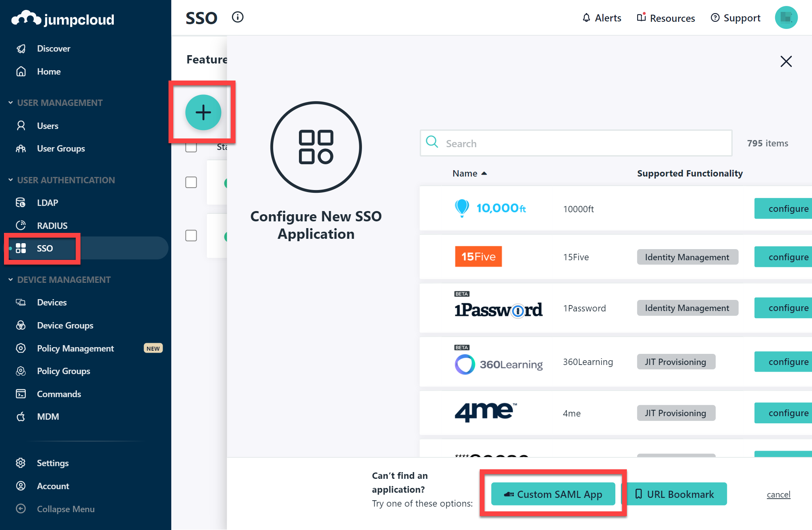
Task: Configure the 360Learning application
Action: pos(783,361)
